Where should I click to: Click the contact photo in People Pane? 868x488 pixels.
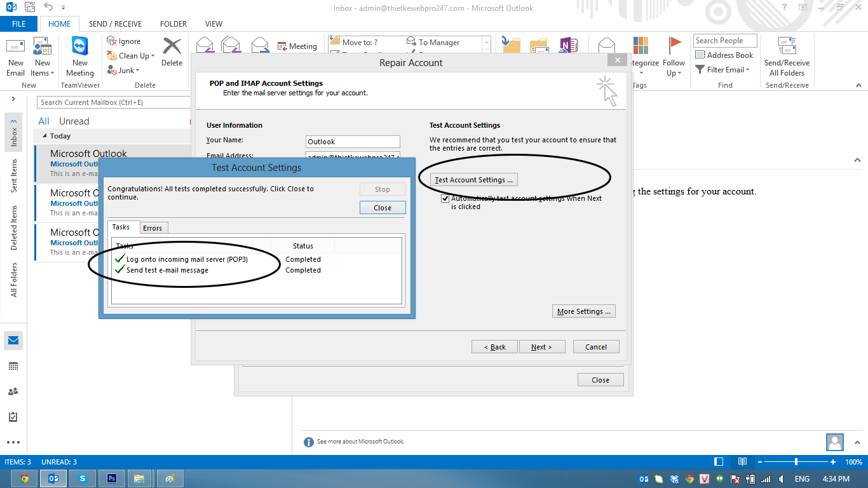click(835, 442)
